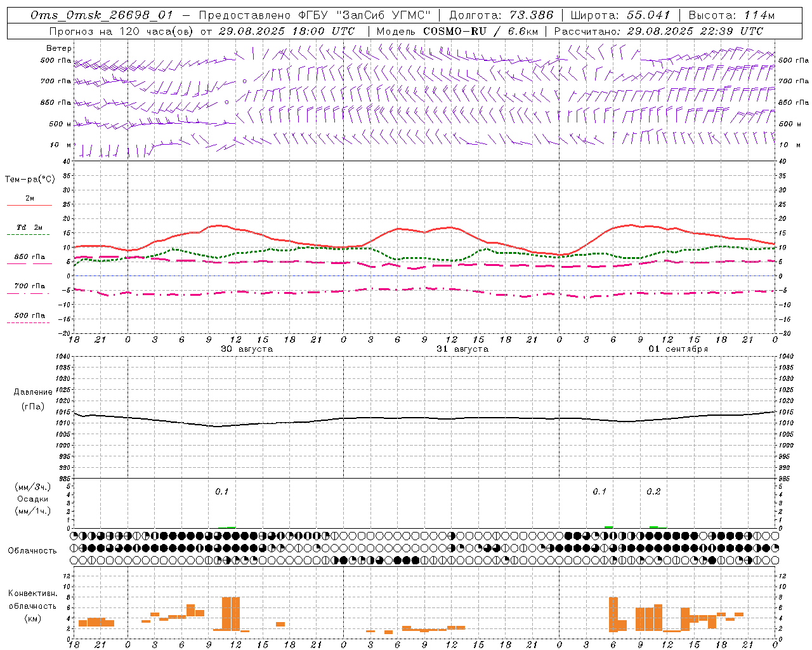Click the dashed line sample under Td 2м

tap(29, 235)
